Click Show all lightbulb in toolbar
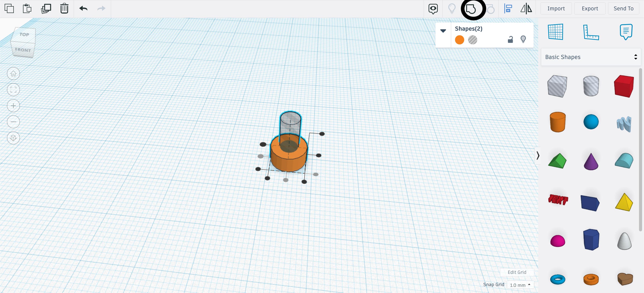The height and width of the screenshot is (293, 644). 452,8
